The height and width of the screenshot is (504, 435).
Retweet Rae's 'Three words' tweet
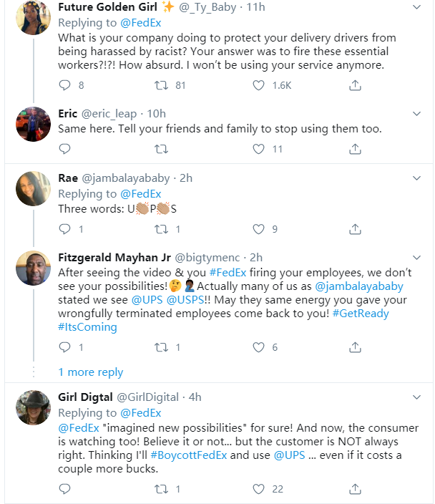[162, 229]
